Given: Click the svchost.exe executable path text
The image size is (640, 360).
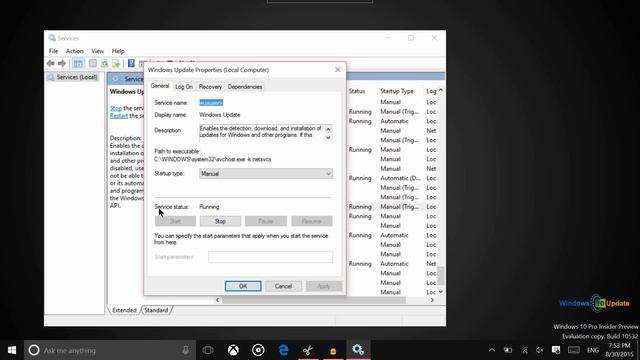Looking at the screenshot, I should 213,160.
